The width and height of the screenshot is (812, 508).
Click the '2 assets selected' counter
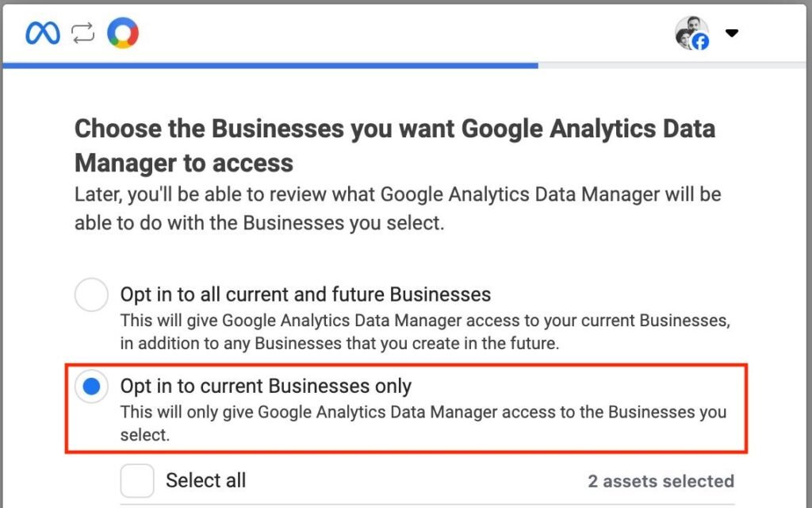coord(661,481)
